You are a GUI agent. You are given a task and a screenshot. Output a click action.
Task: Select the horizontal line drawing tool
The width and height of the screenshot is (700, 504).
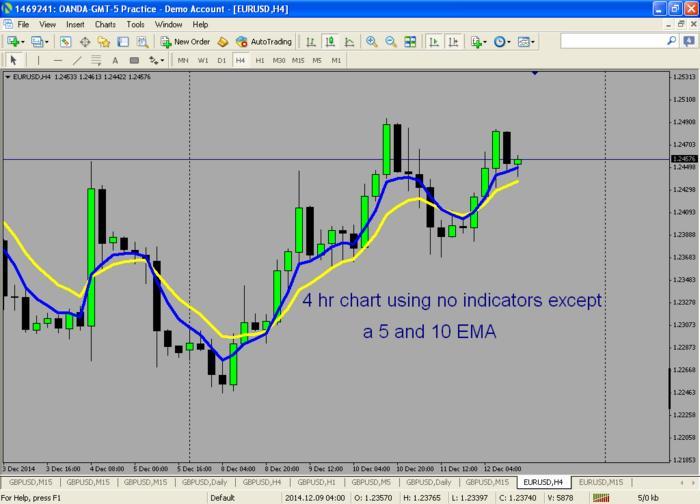58,60
